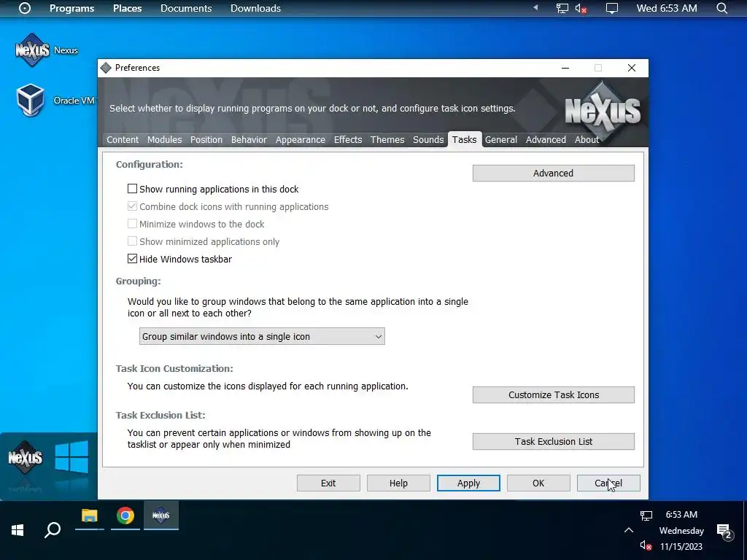
Task: Open the Nexus desktop shortcut icon
Action: 32,50
